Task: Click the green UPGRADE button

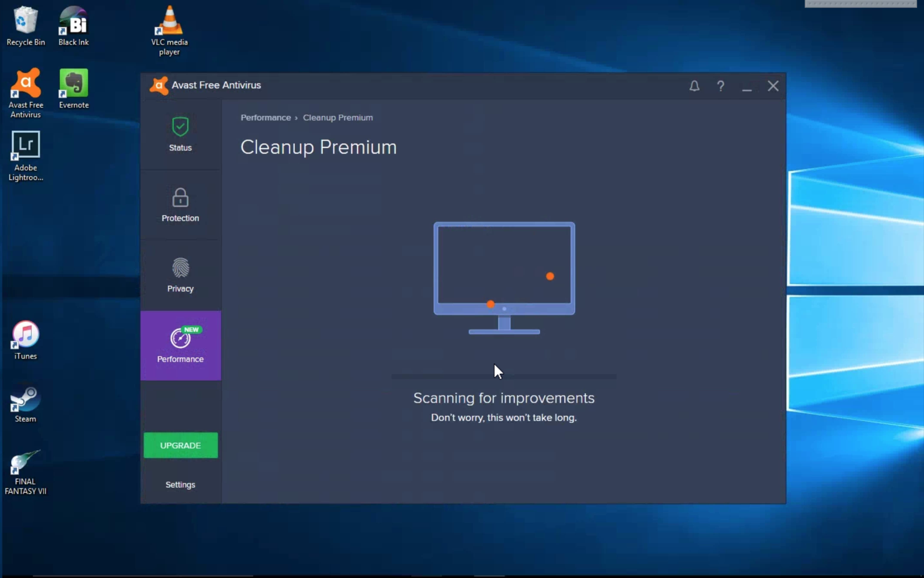Action: coord(180,445)
